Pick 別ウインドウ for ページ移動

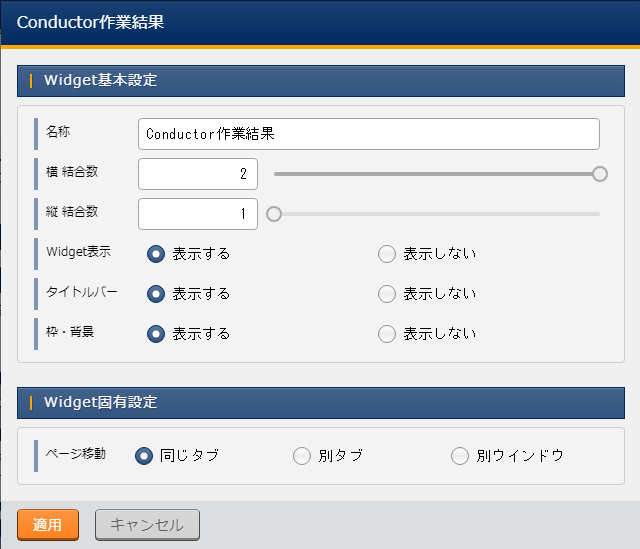tap(460, 456)
